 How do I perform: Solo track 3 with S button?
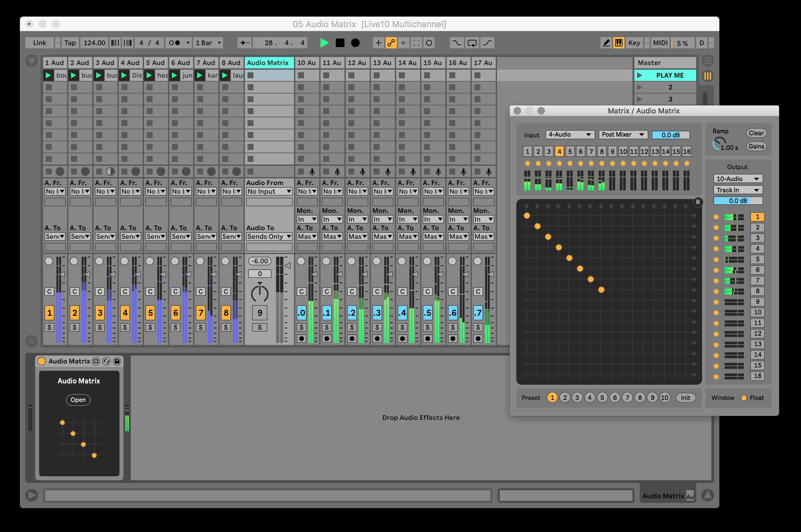coord(100,327)
